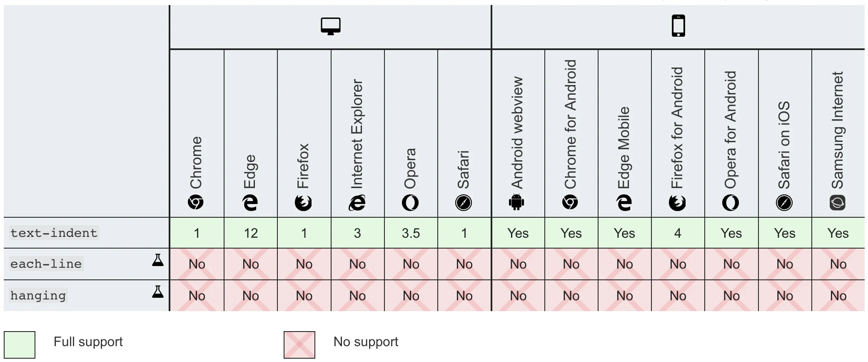Image resolution: width=868 pixels, height=362 pixels.
Task: Click the Samsung Internet browser icon
Action: click(838, 203)
